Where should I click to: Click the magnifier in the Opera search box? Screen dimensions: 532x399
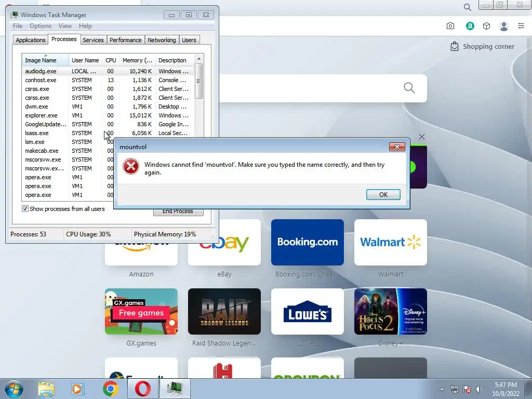tap(409, 88)
